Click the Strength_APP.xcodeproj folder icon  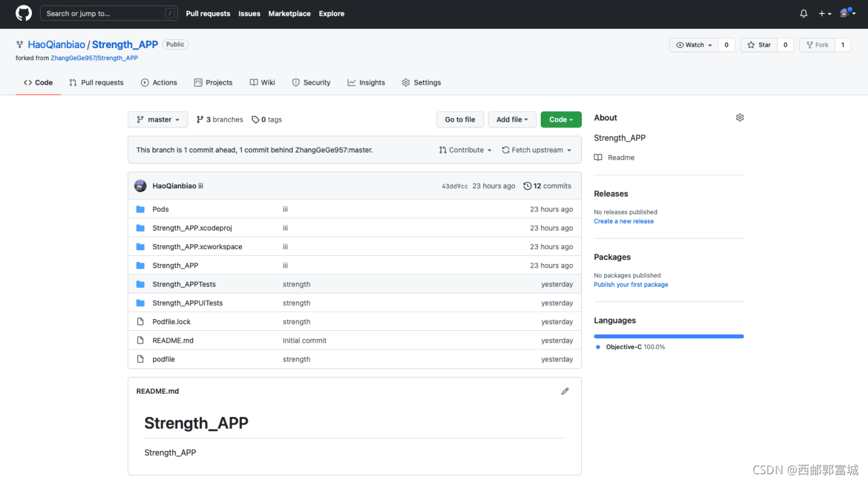click(140, 228)
